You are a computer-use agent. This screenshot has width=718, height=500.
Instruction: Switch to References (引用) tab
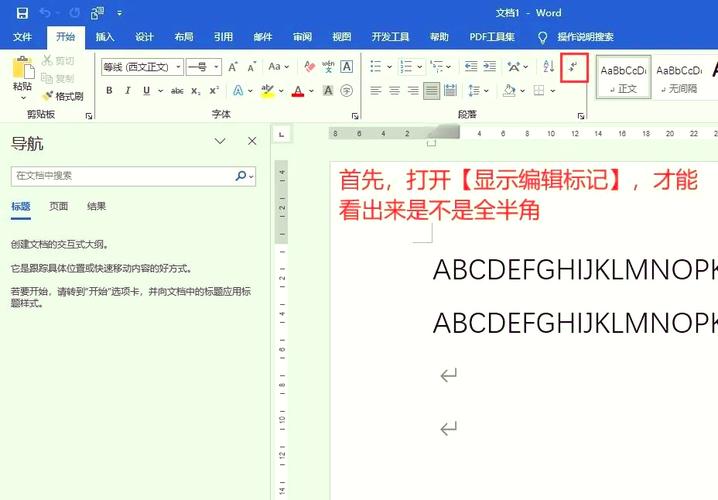pyautogui.click(x=223, y=37)
